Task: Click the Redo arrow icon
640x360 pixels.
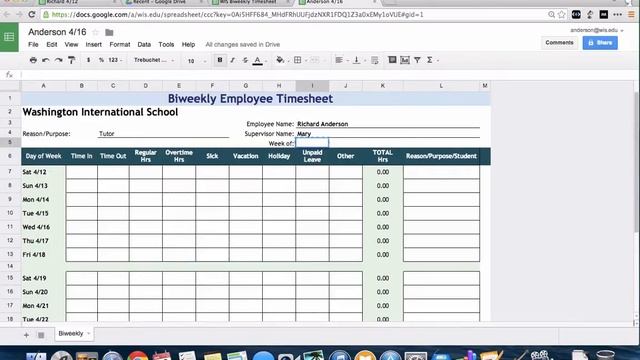Action: pyautogui.click(x=58, y=60)
